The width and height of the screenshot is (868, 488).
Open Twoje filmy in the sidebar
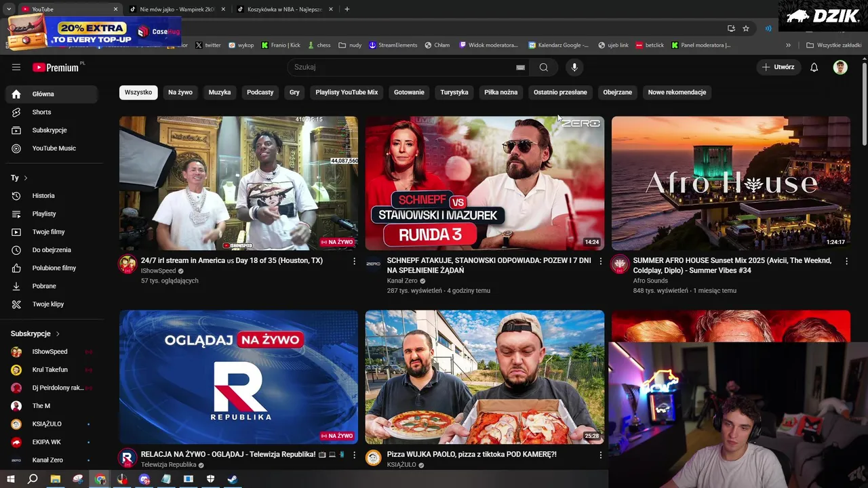[x=52, y=232]
